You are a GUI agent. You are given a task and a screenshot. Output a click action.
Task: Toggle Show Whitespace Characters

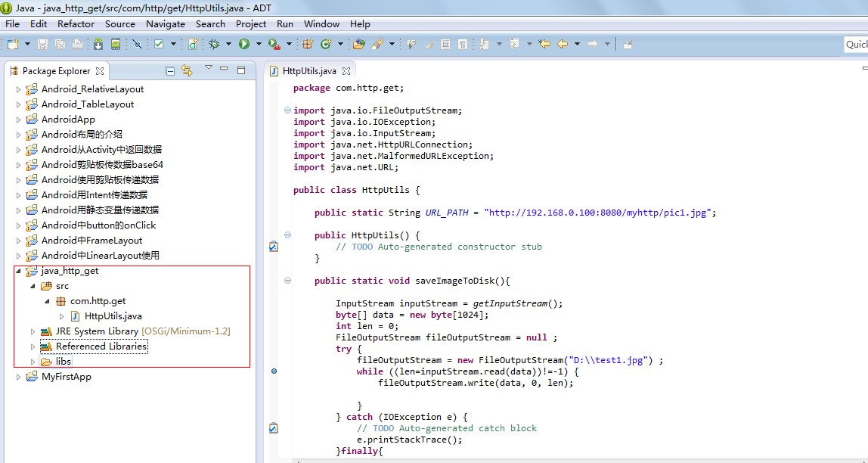click(462, 45)
